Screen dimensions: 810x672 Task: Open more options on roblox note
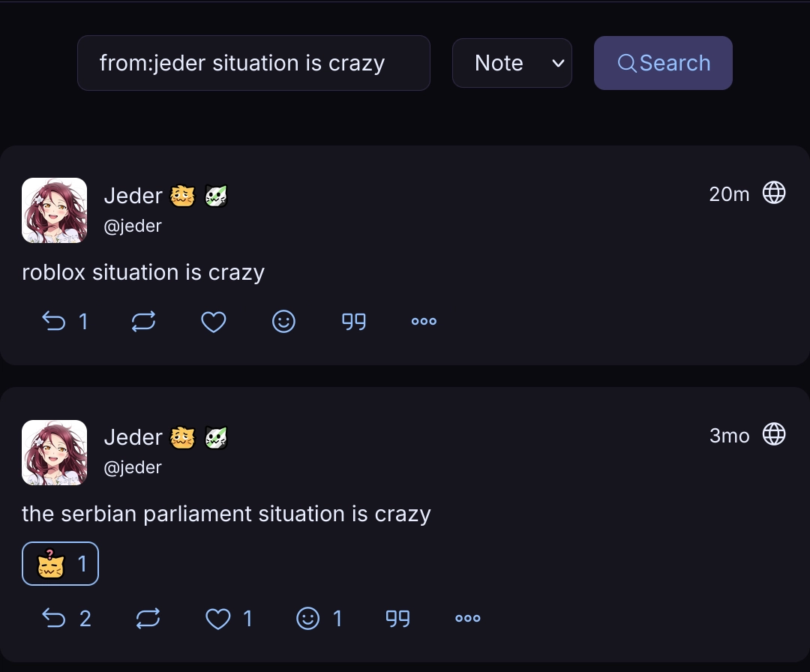[x=424, y=322]
